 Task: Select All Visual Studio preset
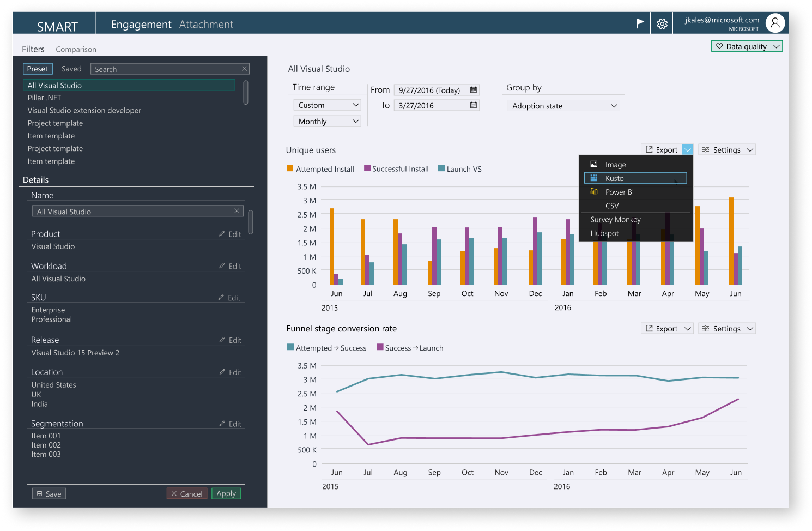(129, 85)
